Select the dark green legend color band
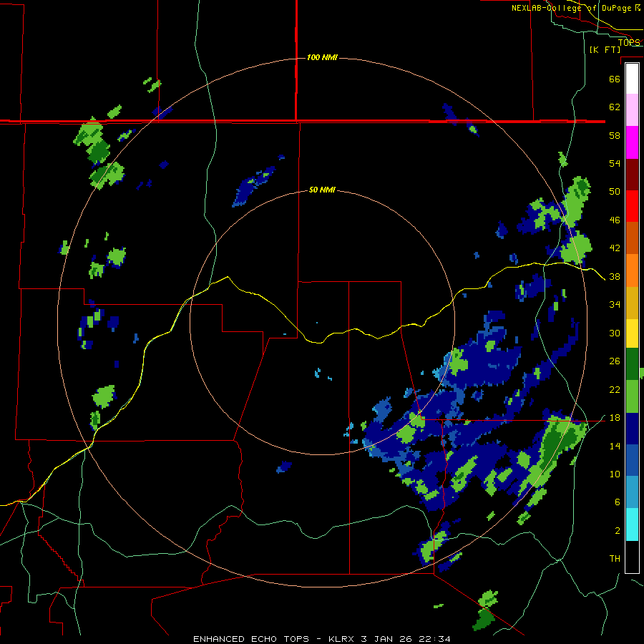The image size is (644, 644). (632, 364)
